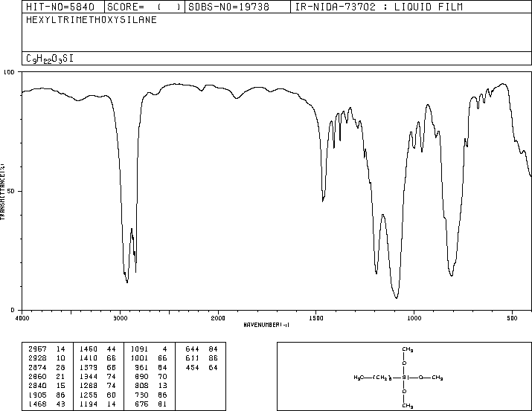532x411 pixels.
Task: Select peak table entry 1255
Action: (x=89, y=395)
